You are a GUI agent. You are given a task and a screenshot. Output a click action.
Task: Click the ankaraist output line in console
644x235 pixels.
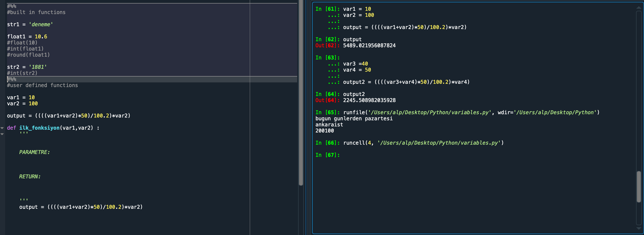coord(330,124)
